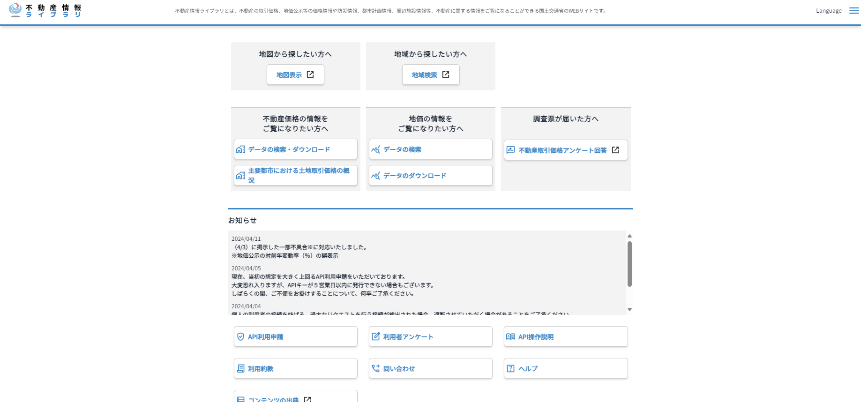Open データの検索・ダウンロード for property prices
Screen dimensions: 868x402
click(295, 149)
